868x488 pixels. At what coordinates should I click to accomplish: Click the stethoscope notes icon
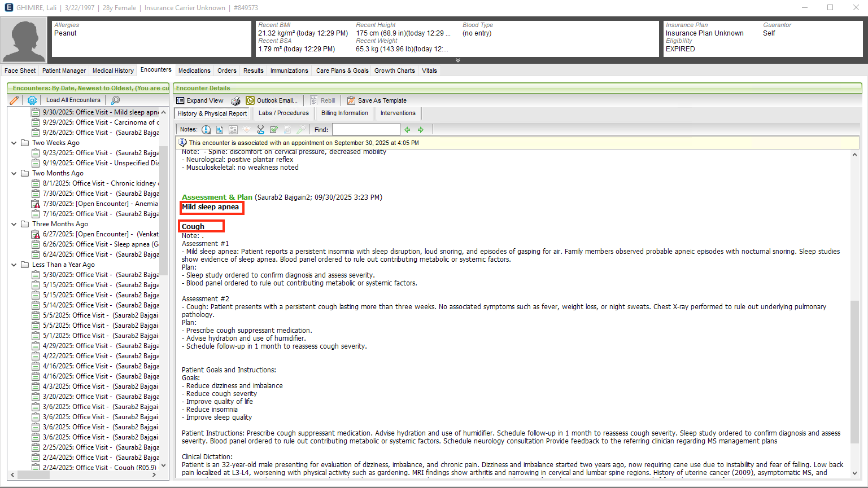pos(260,130)
